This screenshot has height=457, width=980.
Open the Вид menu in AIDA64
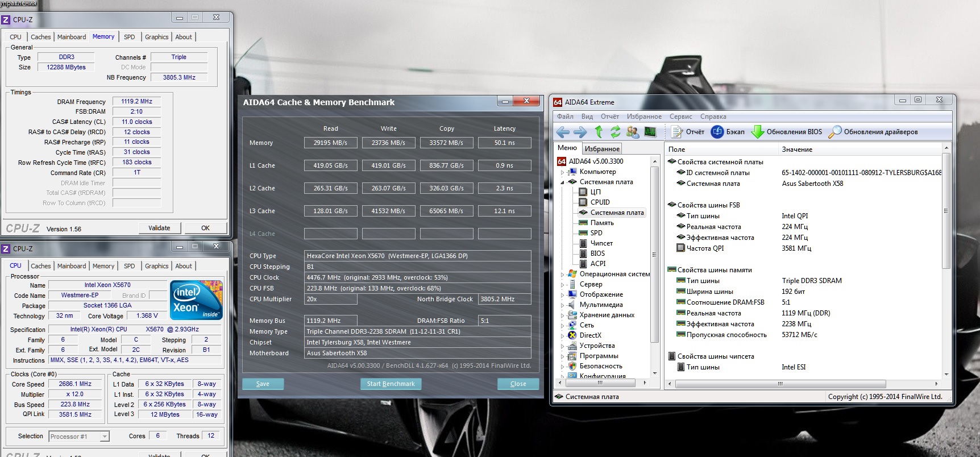point(587,117)
